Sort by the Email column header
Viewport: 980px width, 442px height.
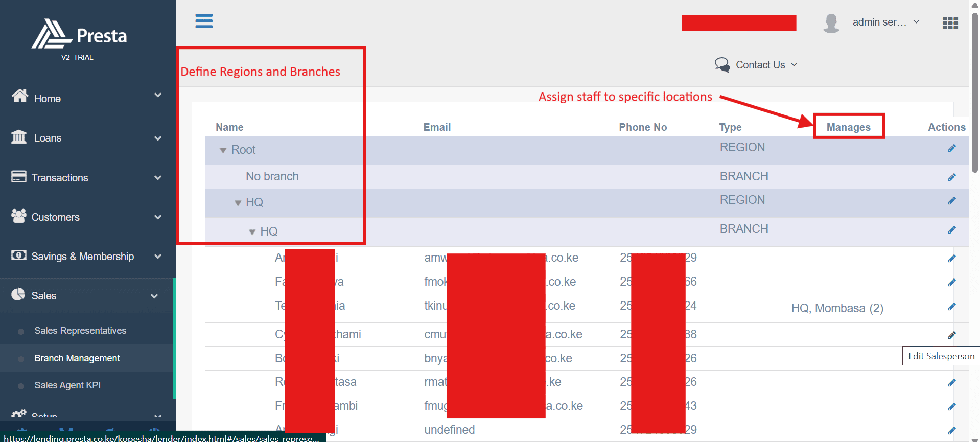pos(437,127)
